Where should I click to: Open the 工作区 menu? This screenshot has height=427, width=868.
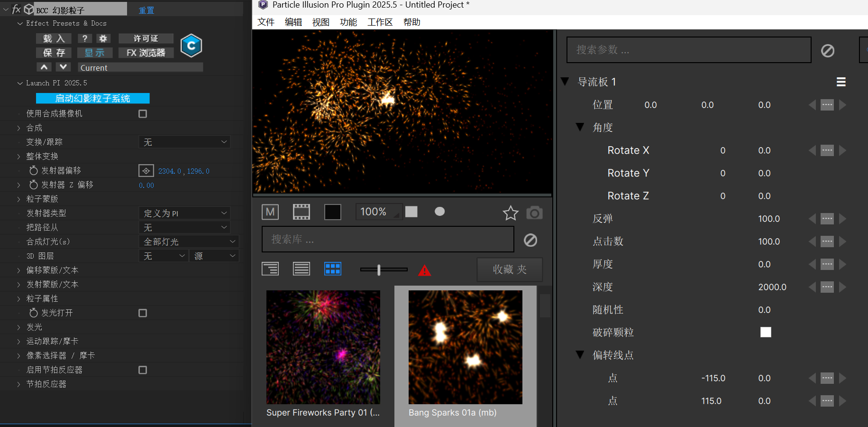pos(380,22)
